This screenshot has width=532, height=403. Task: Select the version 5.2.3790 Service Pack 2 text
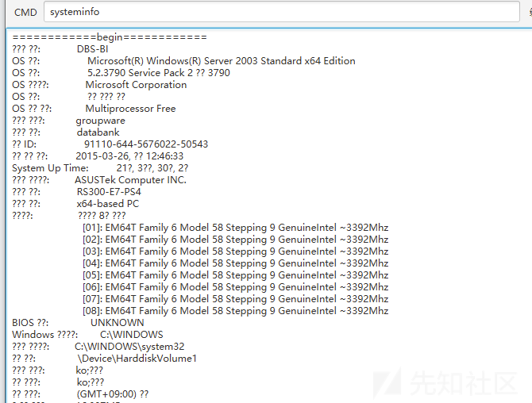pyautogui.click(x=141, y=73)
